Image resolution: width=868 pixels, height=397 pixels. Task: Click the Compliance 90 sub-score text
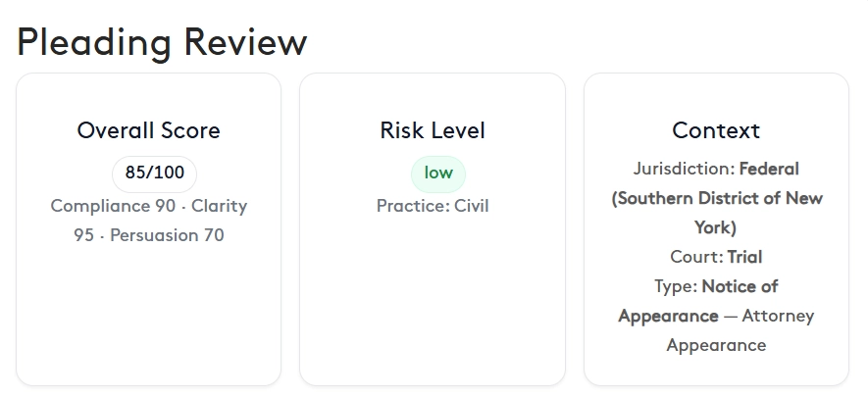pyautogui.click(x=113, y=206)
